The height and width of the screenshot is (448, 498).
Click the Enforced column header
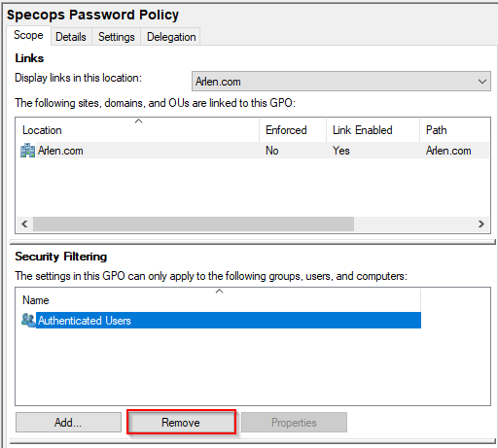point(293,130)
